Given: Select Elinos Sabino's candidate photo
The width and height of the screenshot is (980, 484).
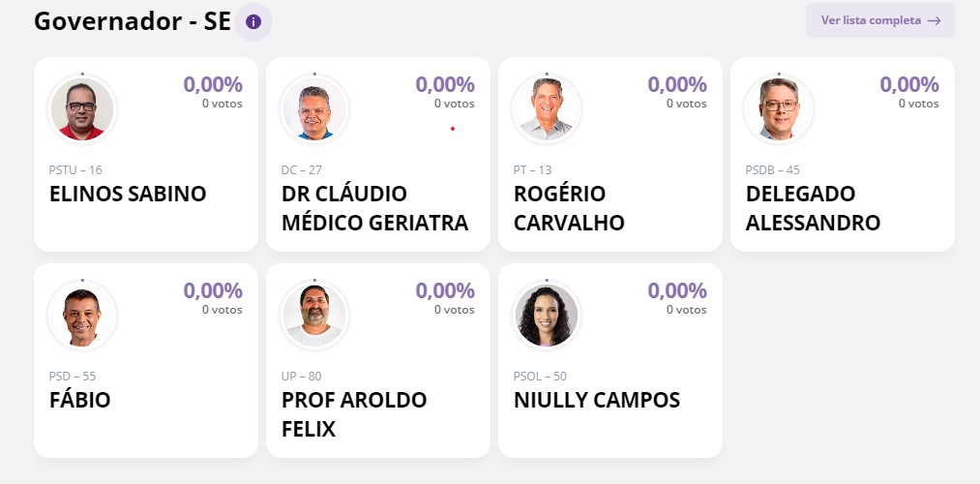Looking at the screenshot, I should (82, 108).
